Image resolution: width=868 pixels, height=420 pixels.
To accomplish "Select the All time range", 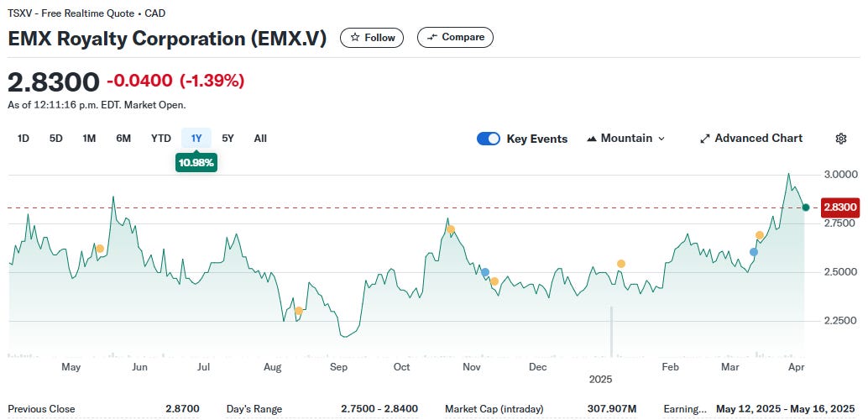I will (x=260, y=139).
